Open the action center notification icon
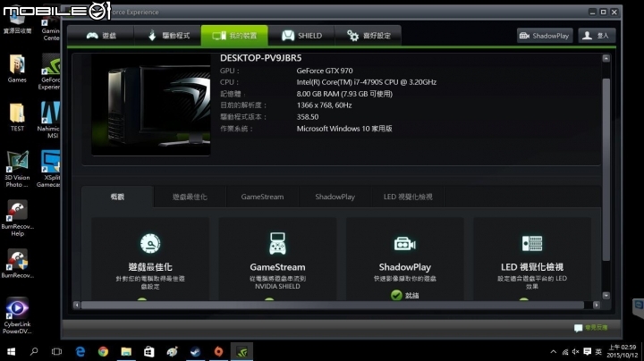 (x=588, y=351)
